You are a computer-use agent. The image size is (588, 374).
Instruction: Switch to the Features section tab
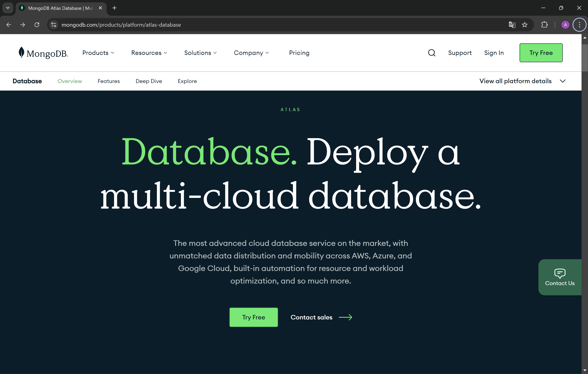pos(109,81)
